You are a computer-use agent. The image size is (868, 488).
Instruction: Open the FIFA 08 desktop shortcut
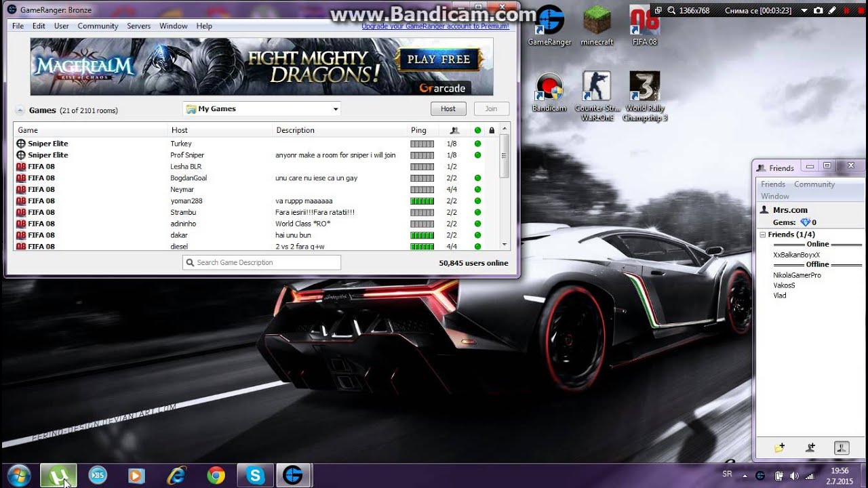(644, 26)
